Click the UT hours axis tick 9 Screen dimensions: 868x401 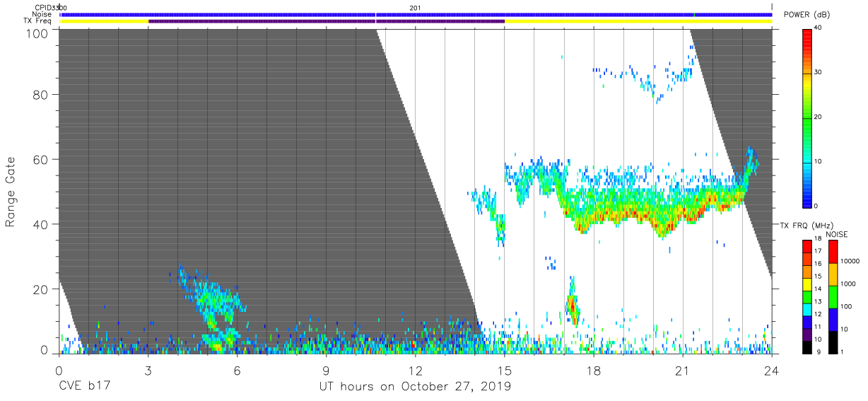[x=326, y=370]
